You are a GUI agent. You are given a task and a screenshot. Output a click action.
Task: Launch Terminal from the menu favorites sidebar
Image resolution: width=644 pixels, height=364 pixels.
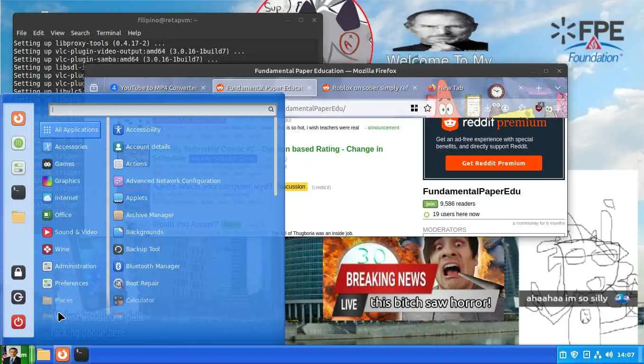[18, 192]
